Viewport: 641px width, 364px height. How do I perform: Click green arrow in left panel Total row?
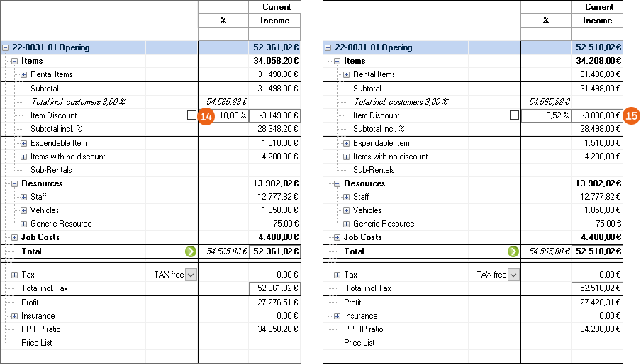pyautogui.click(x=191, y=251)
